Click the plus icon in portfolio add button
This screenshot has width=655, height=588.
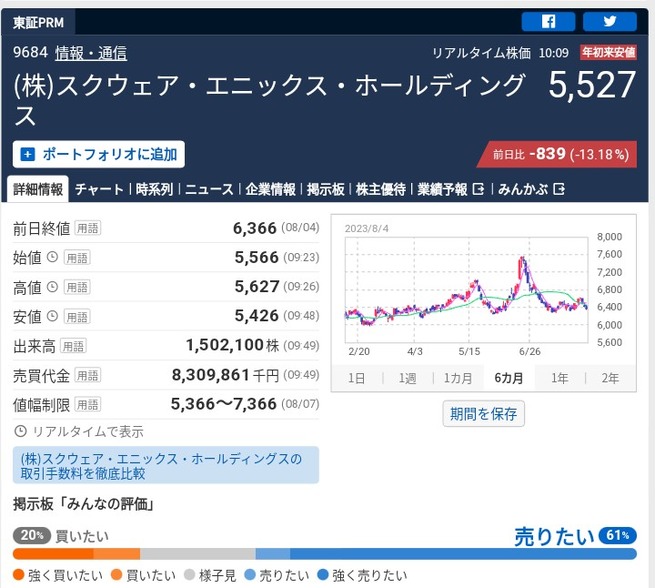coord(28,154)
